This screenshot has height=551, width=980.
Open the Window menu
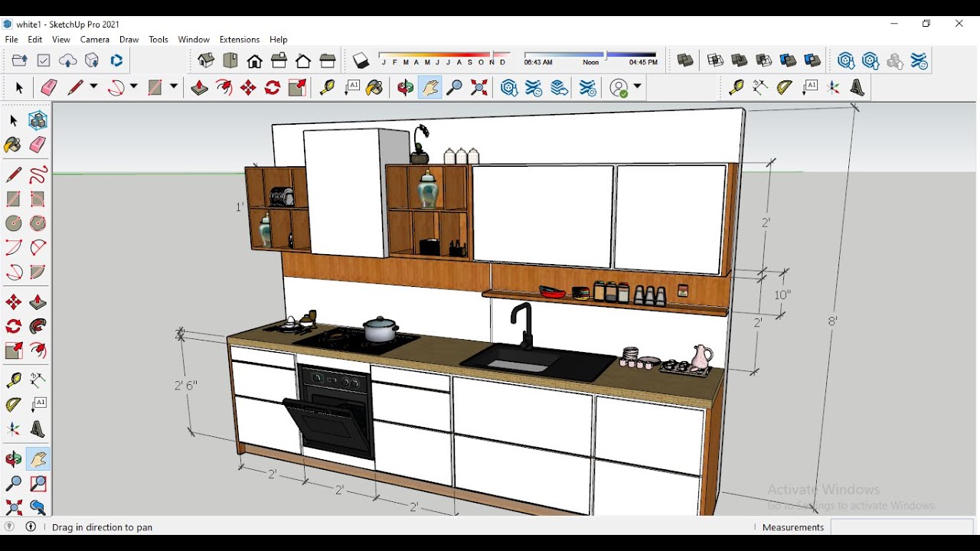(194, 40)
